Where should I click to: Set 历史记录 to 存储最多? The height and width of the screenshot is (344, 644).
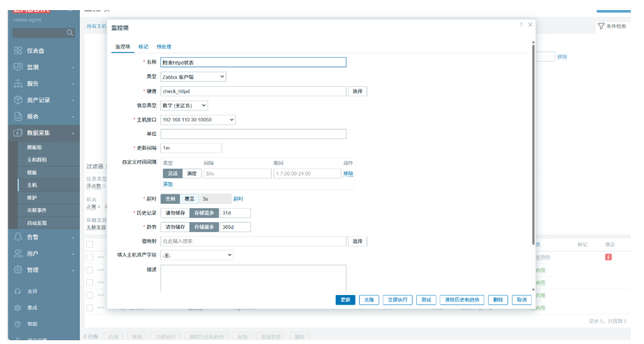click(x=204, y=213)
